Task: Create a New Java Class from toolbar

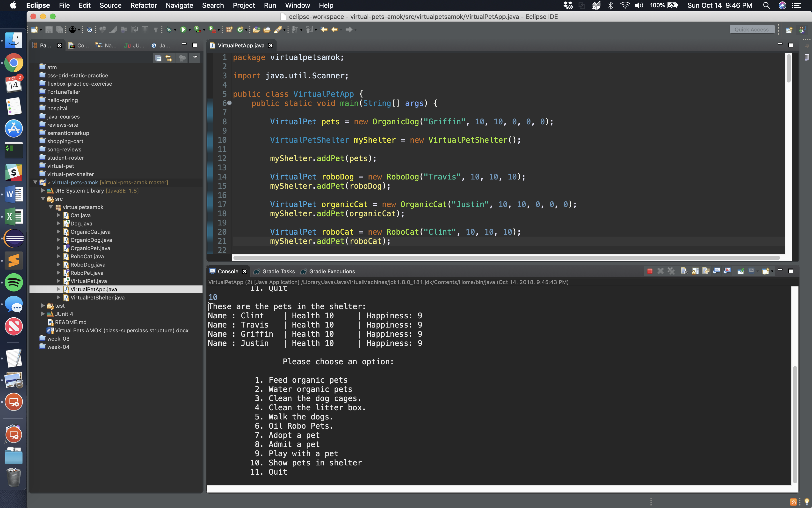Action: pos(240,30)
